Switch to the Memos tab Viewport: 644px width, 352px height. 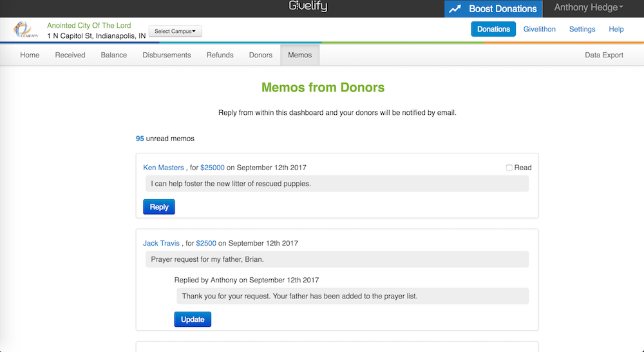(x=299, y=55)
